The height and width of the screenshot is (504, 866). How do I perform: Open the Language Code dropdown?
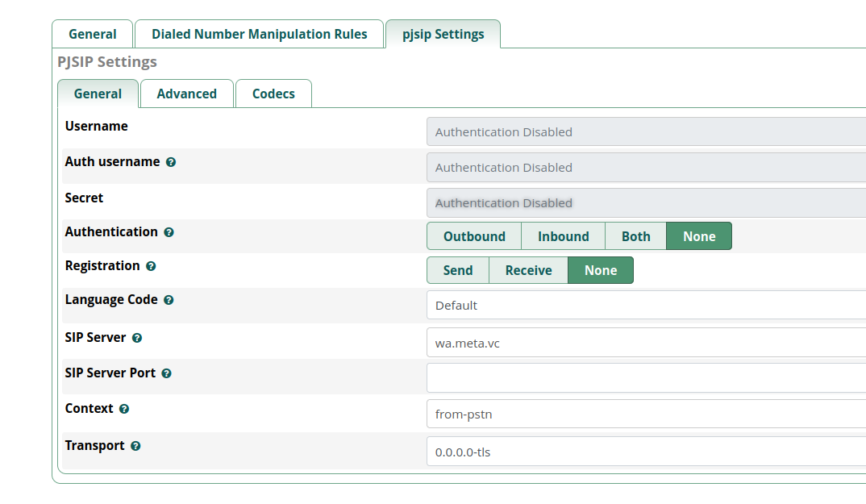tap(645, 306)
